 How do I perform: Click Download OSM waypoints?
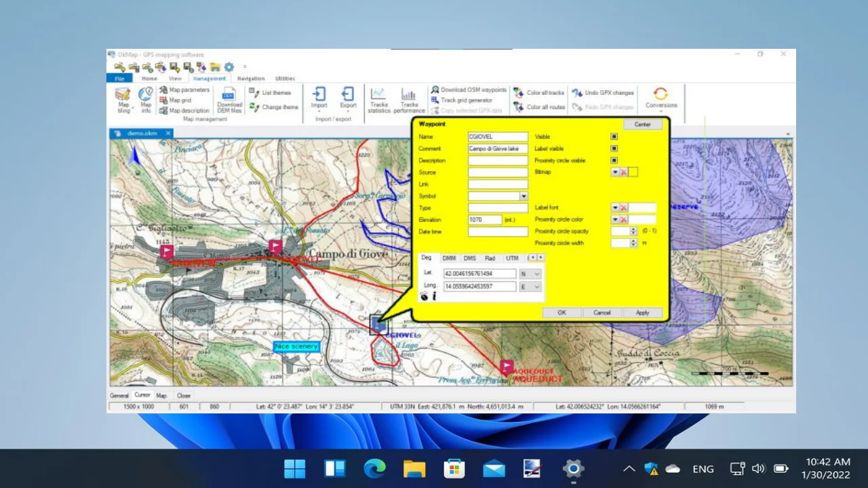(x=469, y=89)
